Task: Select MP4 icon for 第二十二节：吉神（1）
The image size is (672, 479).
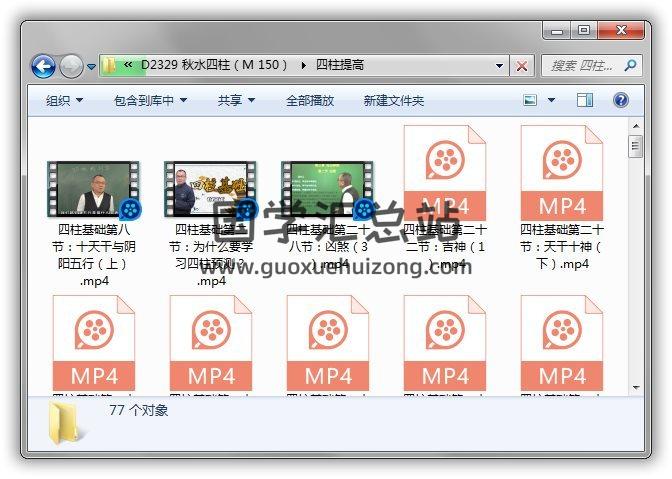Action: pyautogui.click(x=445, y=173)
